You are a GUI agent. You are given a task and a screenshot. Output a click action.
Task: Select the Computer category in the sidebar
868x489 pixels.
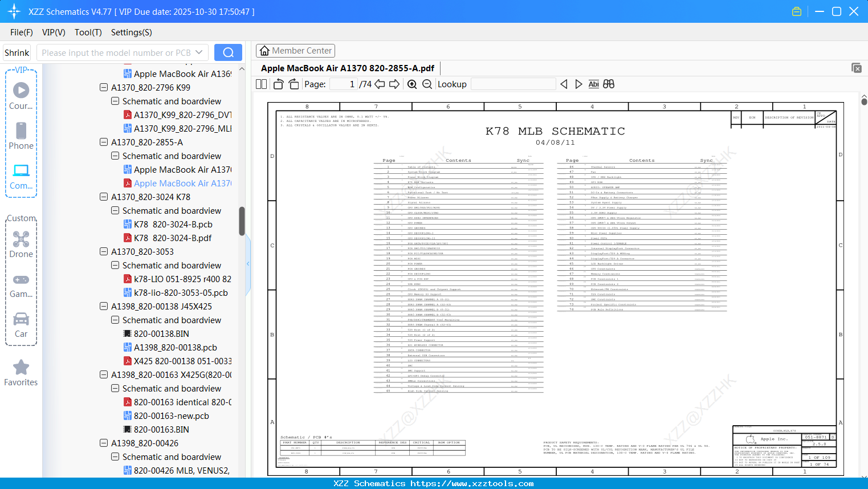click(x=21, y=176)
